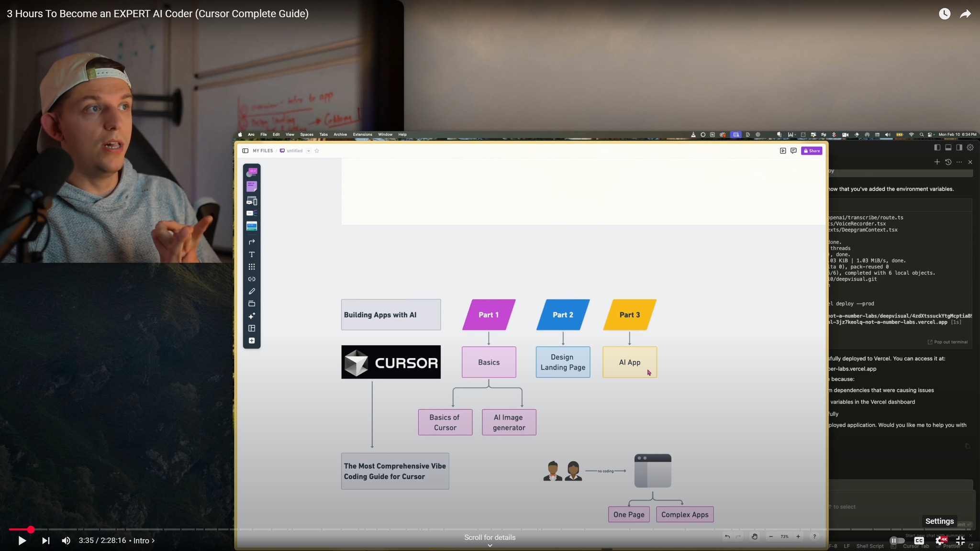Exit full screen mode
This screenshot has width=980, height=551.
click(x=960, y=540)
